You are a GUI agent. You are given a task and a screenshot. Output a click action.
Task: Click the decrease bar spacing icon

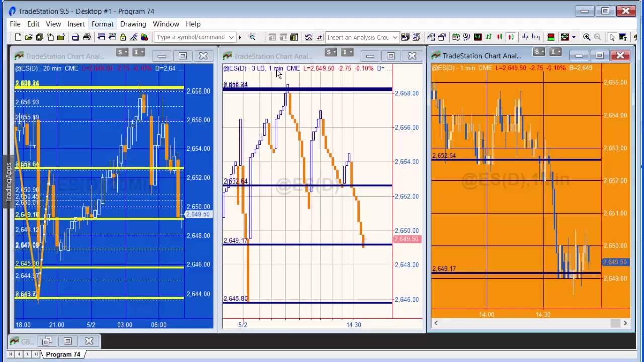[525, 37]
